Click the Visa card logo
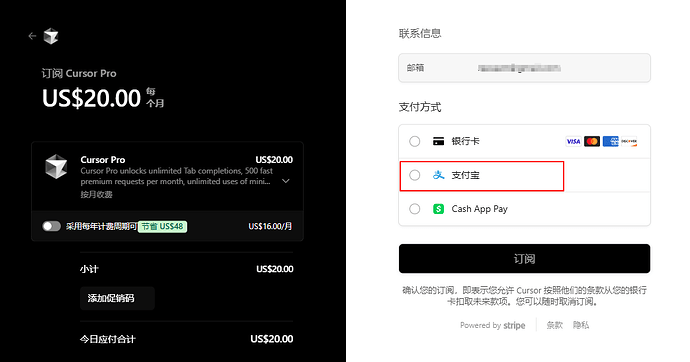The image size is (690, 362). (x=573, y=141)
